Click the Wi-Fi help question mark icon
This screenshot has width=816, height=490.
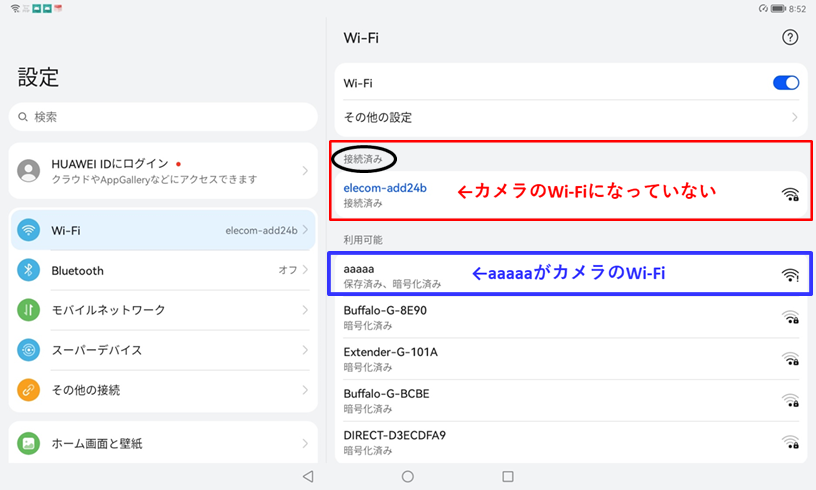point(790,37)
